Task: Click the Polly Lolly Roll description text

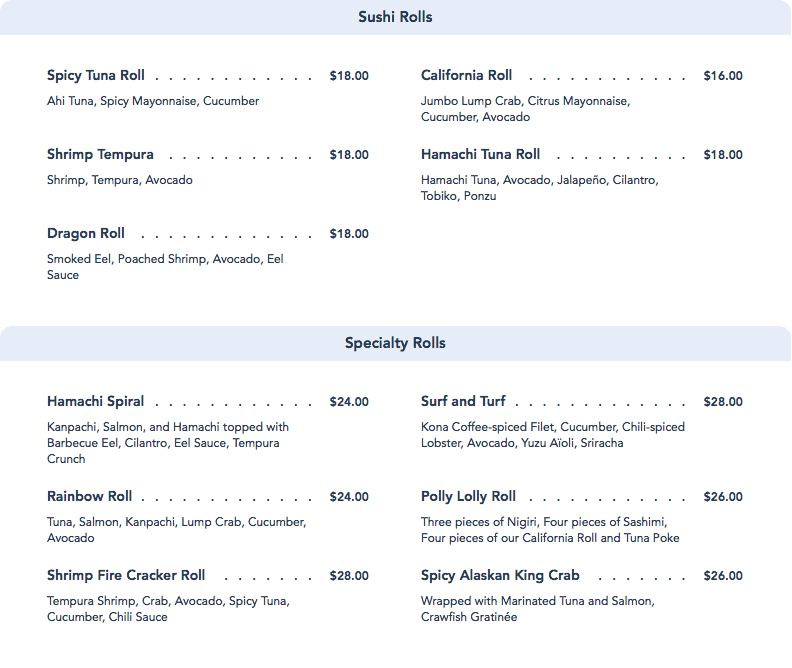Action: click(549, 530)
